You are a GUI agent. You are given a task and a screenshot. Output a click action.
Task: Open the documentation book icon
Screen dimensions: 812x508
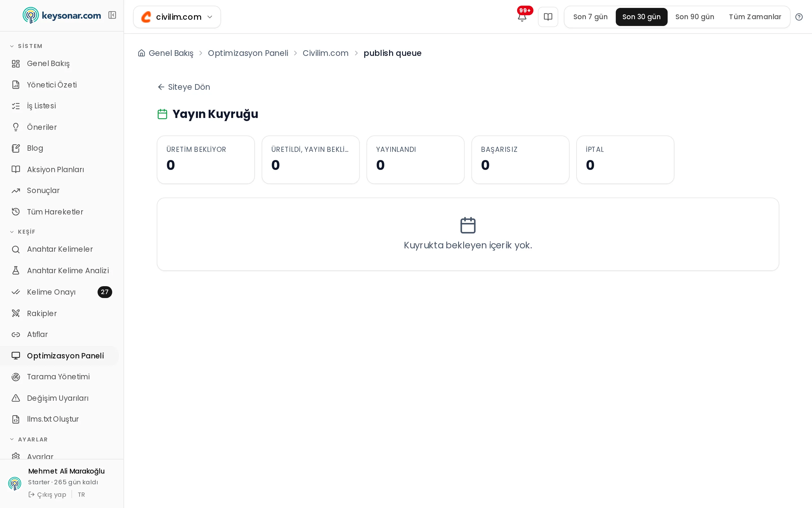[x=548, y=17]
